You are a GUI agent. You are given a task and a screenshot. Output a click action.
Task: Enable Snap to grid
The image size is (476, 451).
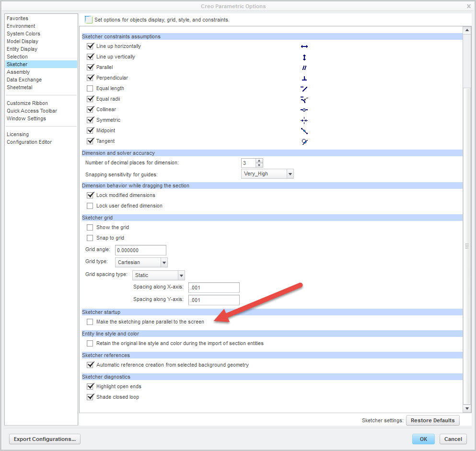[x=90, y=238]
